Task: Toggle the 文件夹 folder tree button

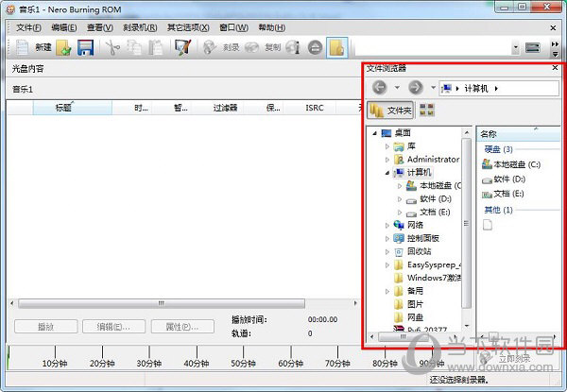Action: tap(390, 111)
